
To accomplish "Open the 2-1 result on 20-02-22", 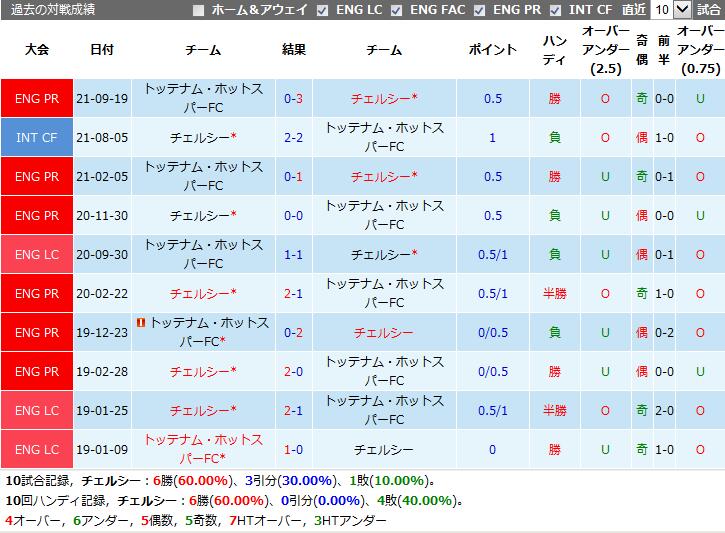I will click(x=293, y=294).
